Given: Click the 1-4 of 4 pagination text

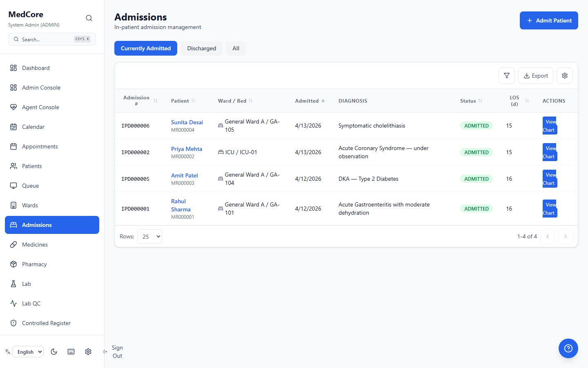Looking at the screenshot, I should [x=527, y=236].
